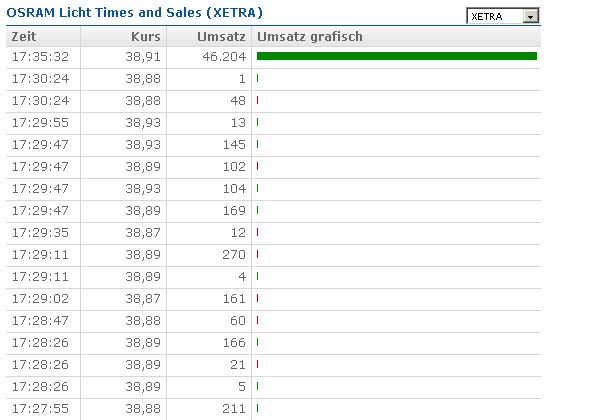The width and height of the screenshot is (600, 420).
Task: Select the 17:35:32 time cell
Action: click(x=40, y=57)
